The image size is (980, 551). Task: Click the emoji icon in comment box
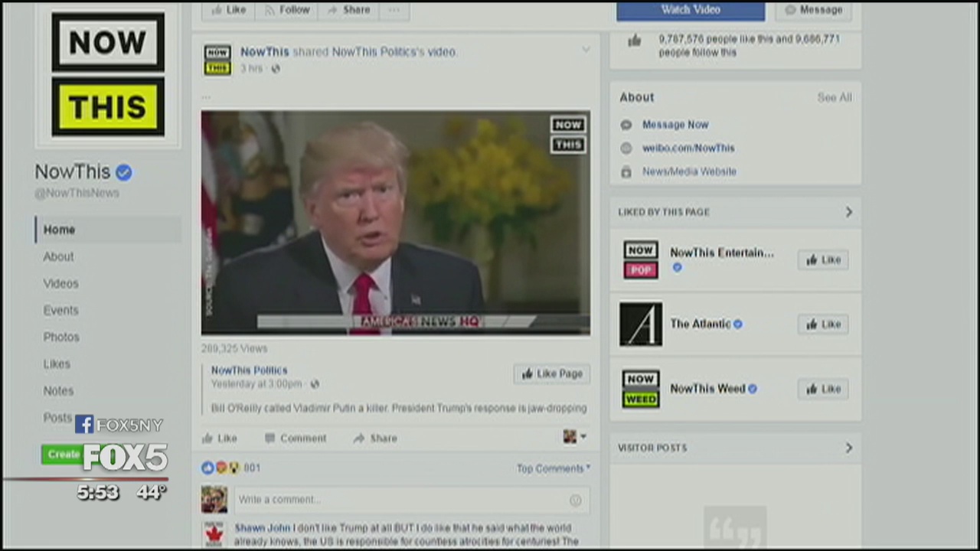tap(575, 500)
